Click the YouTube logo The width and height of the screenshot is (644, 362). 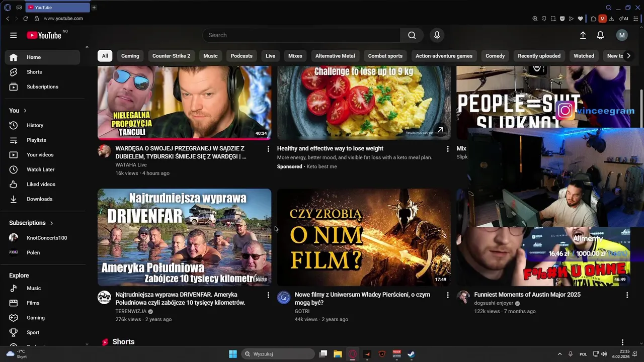coord(44,35)
